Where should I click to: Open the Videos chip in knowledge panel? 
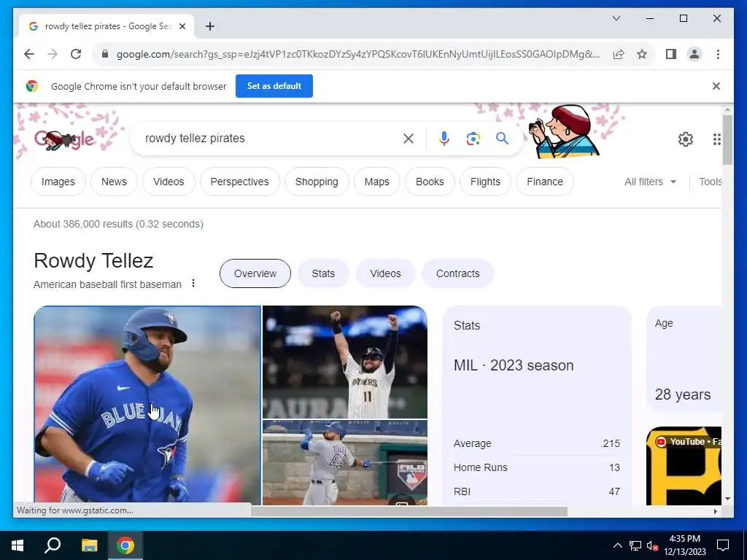385,273
